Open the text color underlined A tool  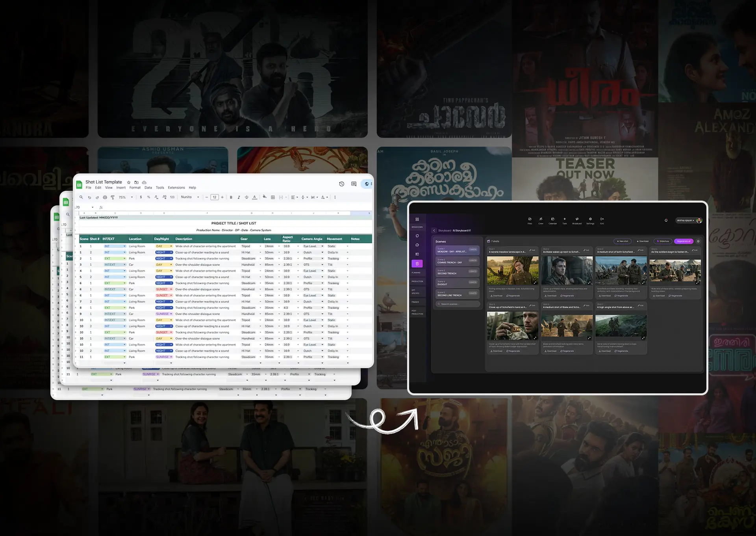tap(254, 197)
